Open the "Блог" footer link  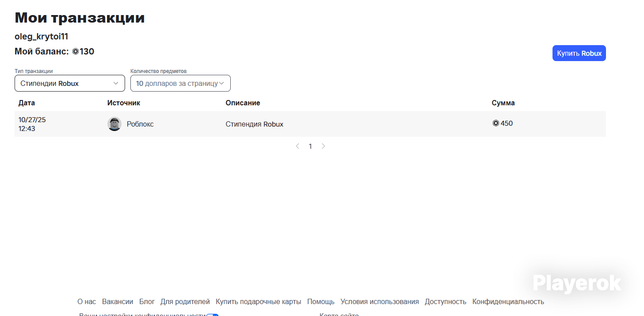[147, 301]
